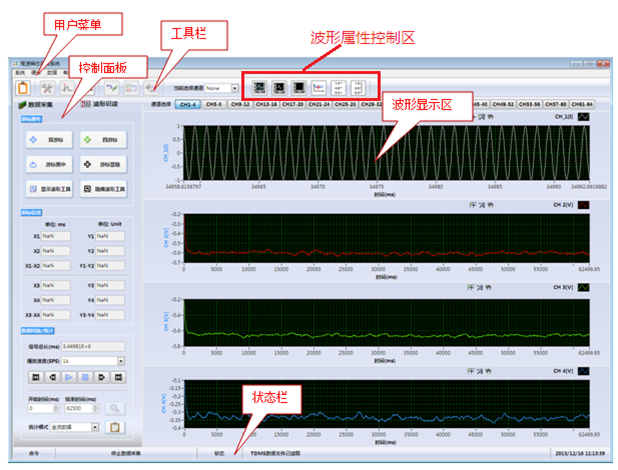Step backward with the left-arrow playback button

[52, 377]
